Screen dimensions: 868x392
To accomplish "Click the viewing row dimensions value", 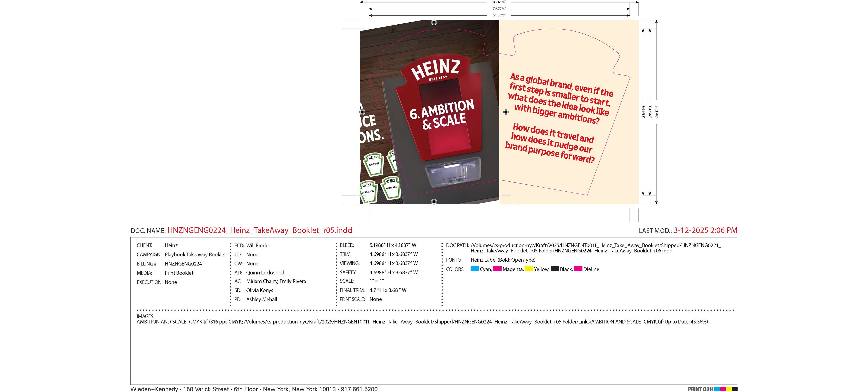I will pyautogui.click(x=394, y=263).
